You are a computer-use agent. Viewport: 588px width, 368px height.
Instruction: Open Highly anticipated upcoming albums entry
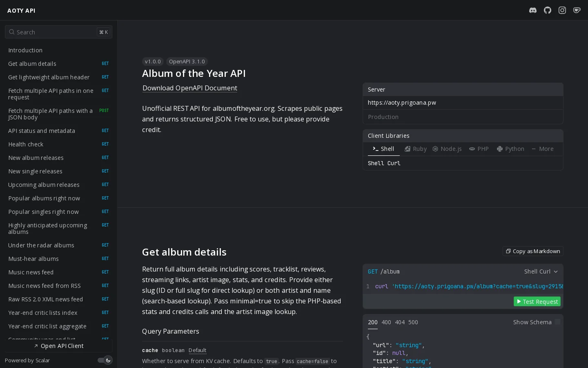pos(58,229)
